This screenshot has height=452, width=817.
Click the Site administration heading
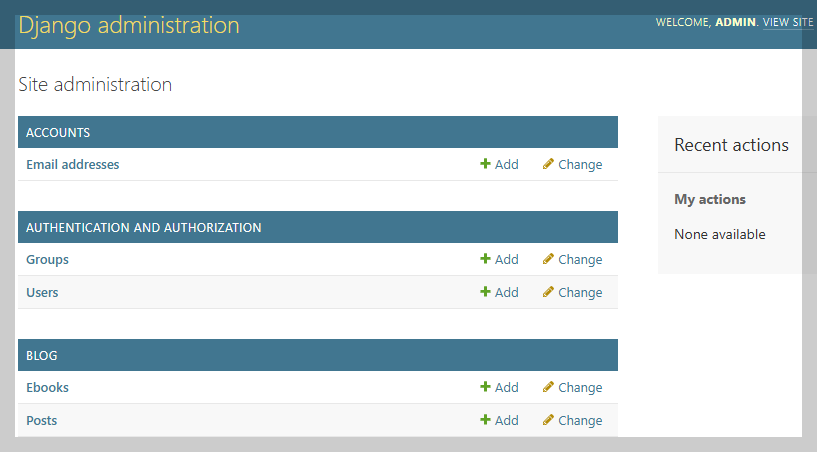point(95,84)
